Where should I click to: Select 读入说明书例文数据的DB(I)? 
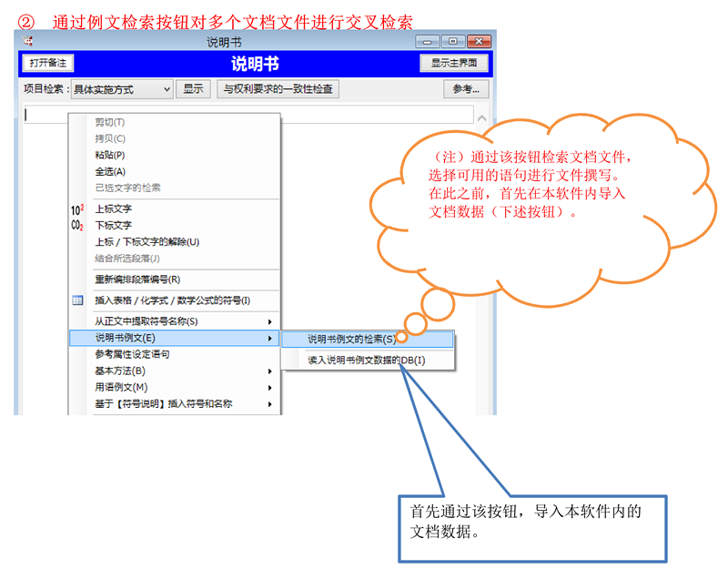(368, 361)
